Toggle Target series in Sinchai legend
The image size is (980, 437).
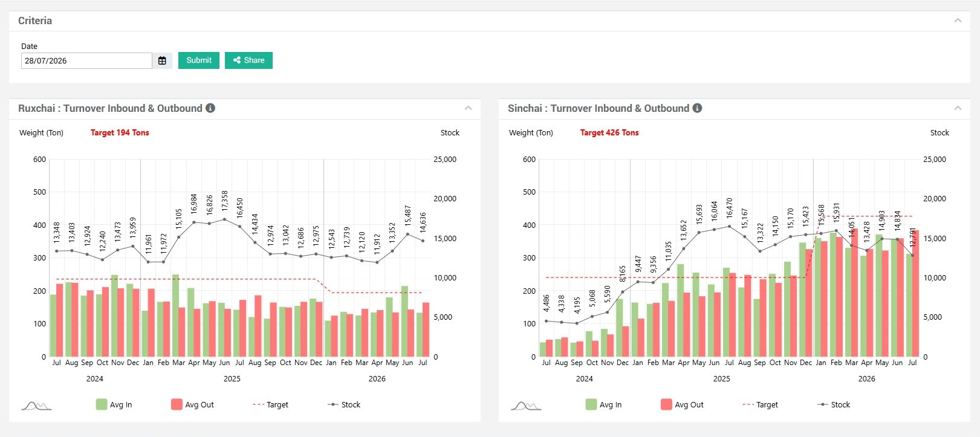pyautogui.click(x=760, y=404)
